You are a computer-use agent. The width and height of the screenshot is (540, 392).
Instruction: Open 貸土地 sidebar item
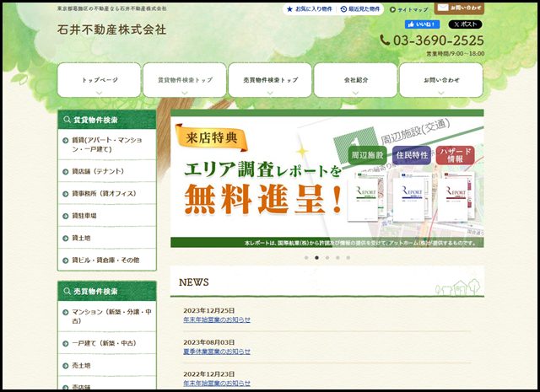click(107, 239)
